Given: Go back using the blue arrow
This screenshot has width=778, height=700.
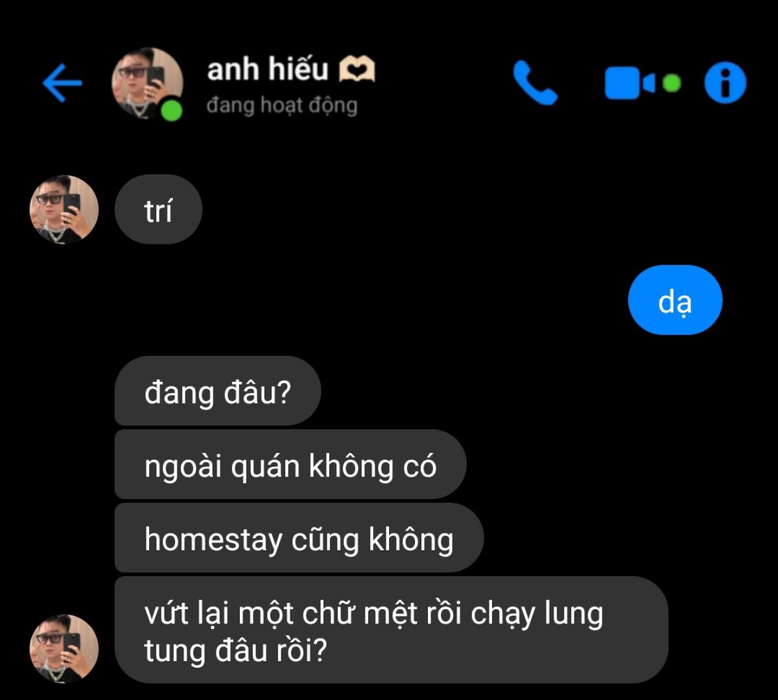Looking at the screenshot, I should pos(62,83).
